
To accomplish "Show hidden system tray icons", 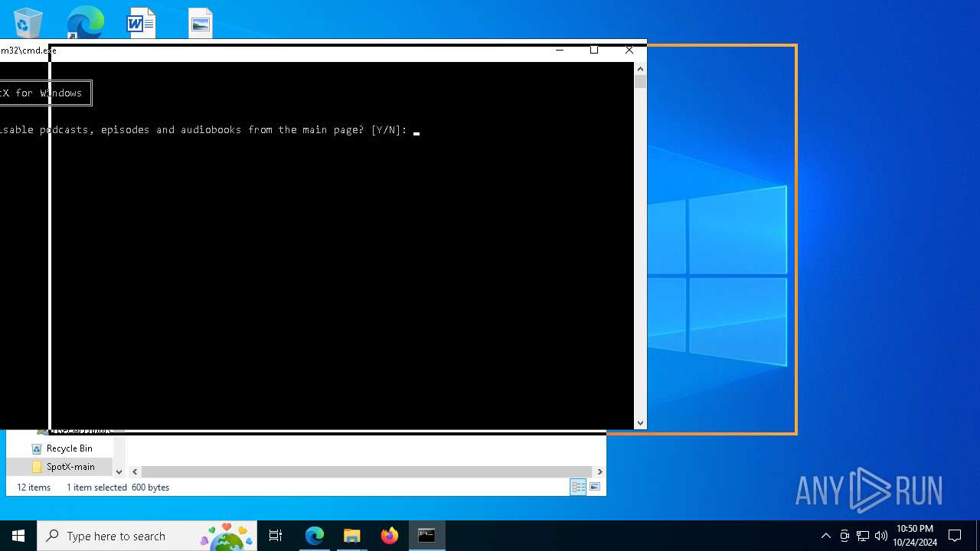I will coord(825,536).
